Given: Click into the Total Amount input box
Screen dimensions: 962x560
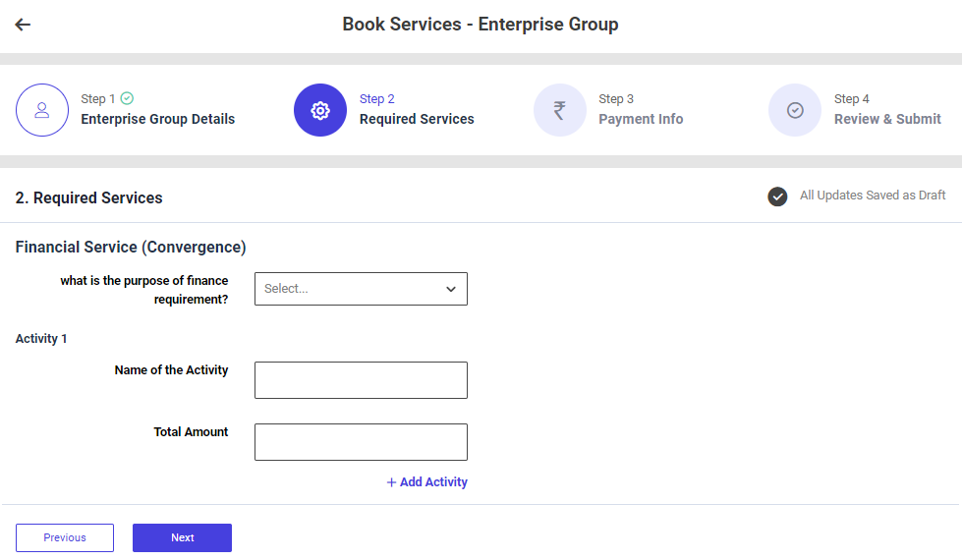Looking at the screenshot, I should (361, 442).
